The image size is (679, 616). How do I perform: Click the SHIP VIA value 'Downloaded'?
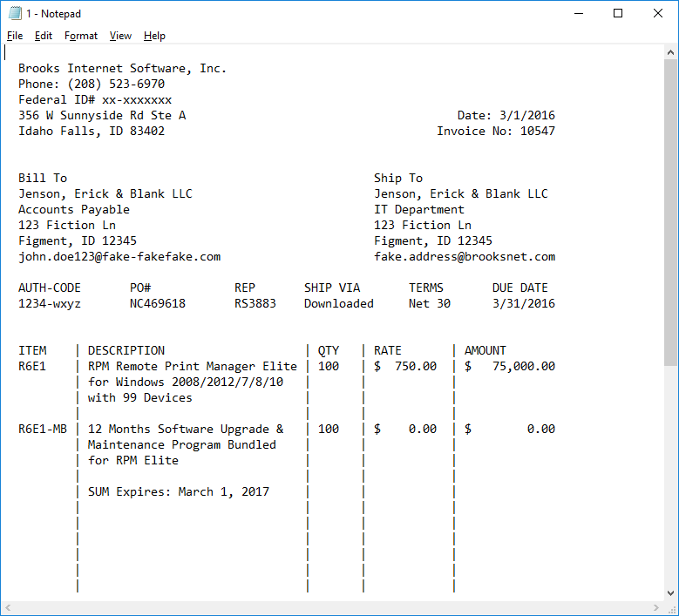[x=339, y=304]
